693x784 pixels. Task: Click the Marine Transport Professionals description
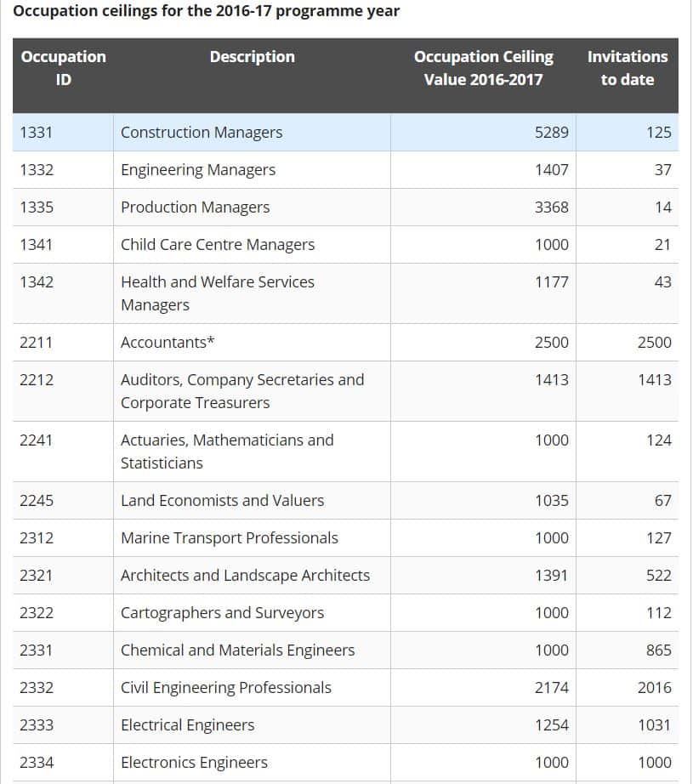coord(230,537)
